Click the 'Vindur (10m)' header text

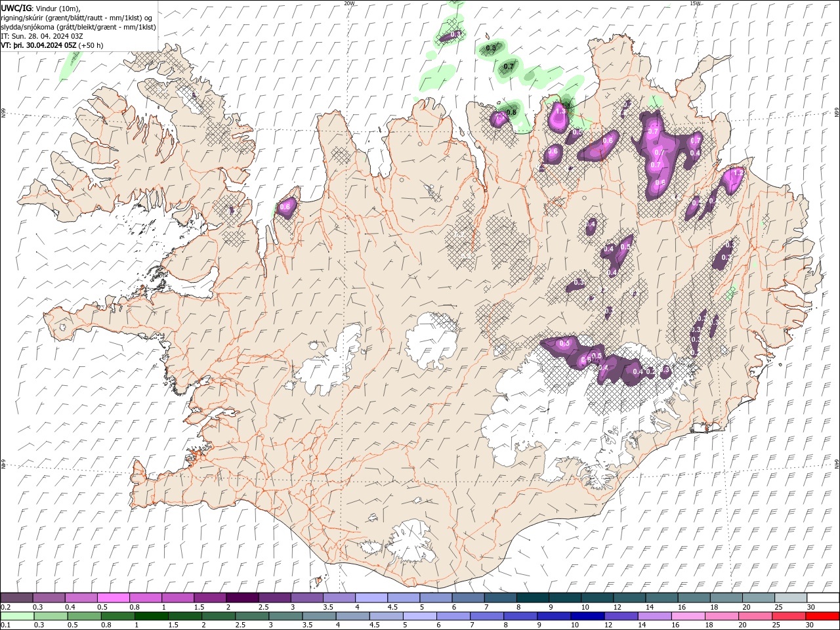pyautogui.click(x=58, y=8)
